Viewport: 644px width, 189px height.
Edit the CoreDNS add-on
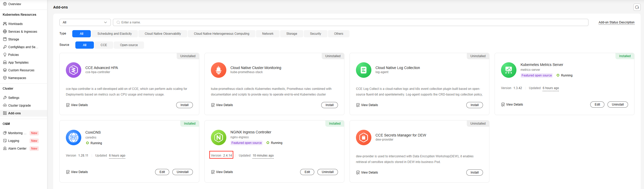162,172
